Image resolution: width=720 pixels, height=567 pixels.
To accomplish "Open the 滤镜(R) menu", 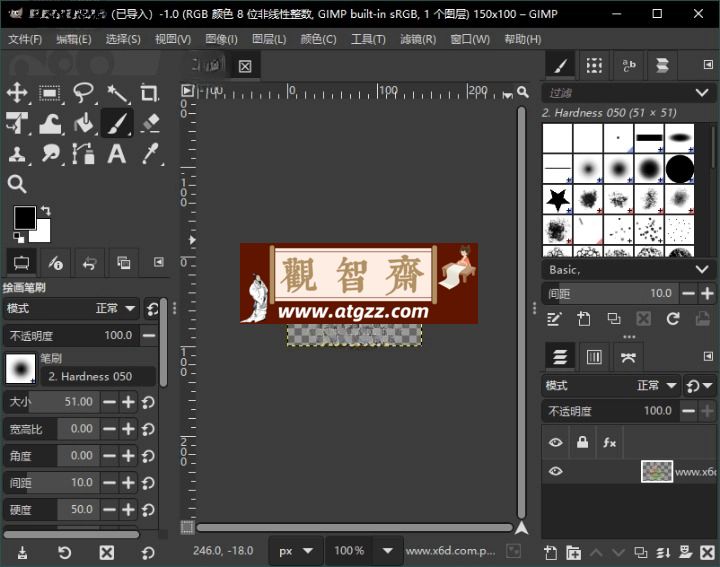I will pyautogui.click(x=418, y=39).
